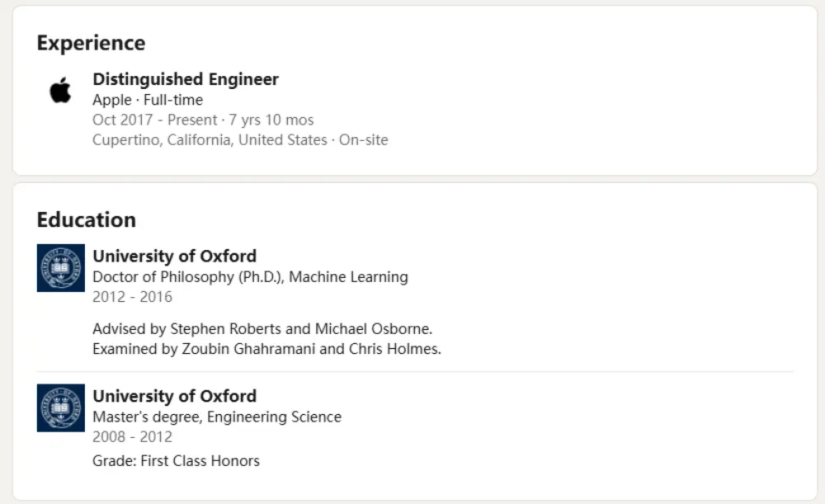825x504 pixels.
Task: Click the Oct 2017 - Present date range
Action: pyautogui.click(x=153, y=120)
